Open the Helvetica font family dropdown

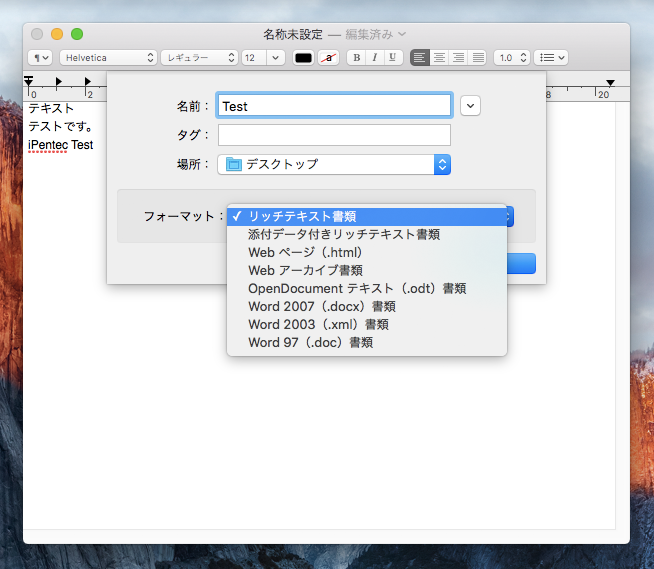coord(108,58)
